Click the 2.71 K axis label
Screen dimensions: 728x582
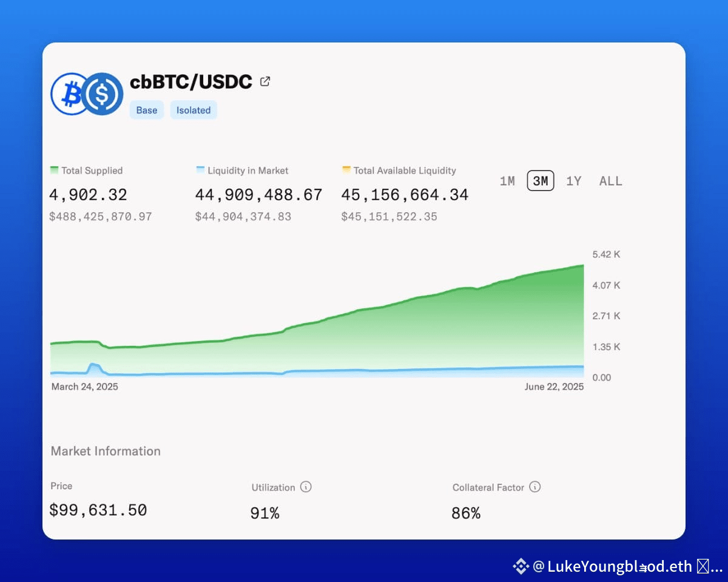(x=606, y=316)
